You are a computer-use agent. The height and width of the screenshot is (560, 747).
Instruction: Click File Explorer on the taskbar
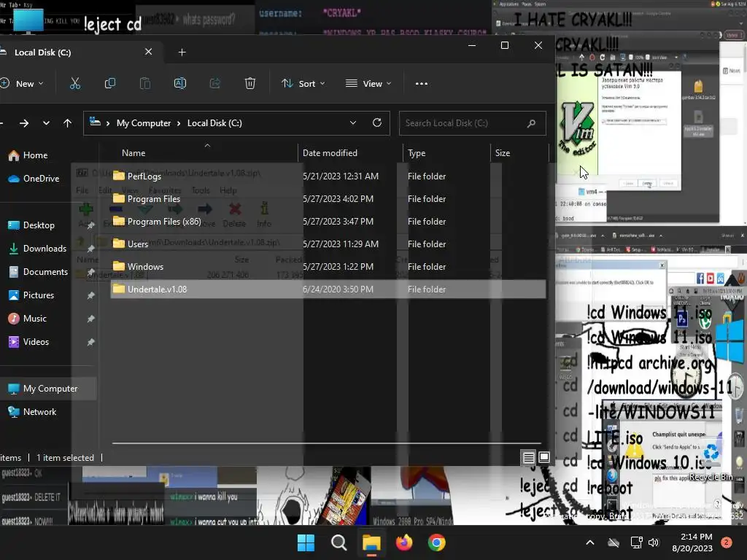point(371,542)
